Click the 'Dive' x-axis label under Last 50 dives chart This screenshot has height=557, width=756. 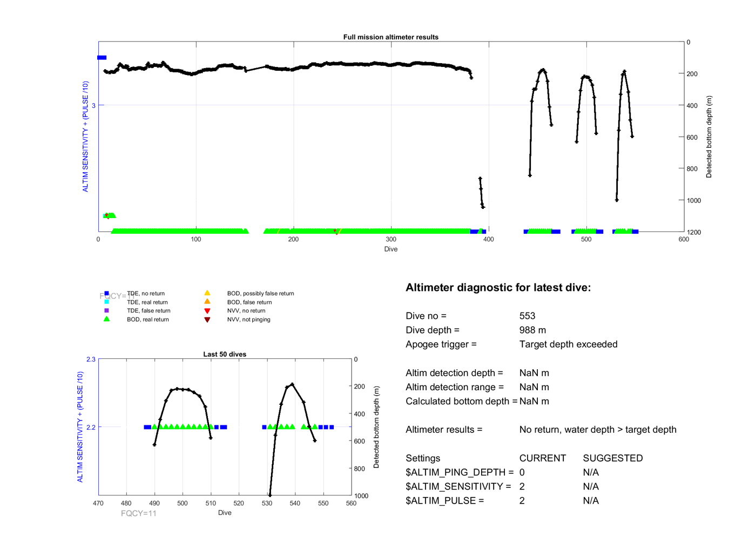225,513
